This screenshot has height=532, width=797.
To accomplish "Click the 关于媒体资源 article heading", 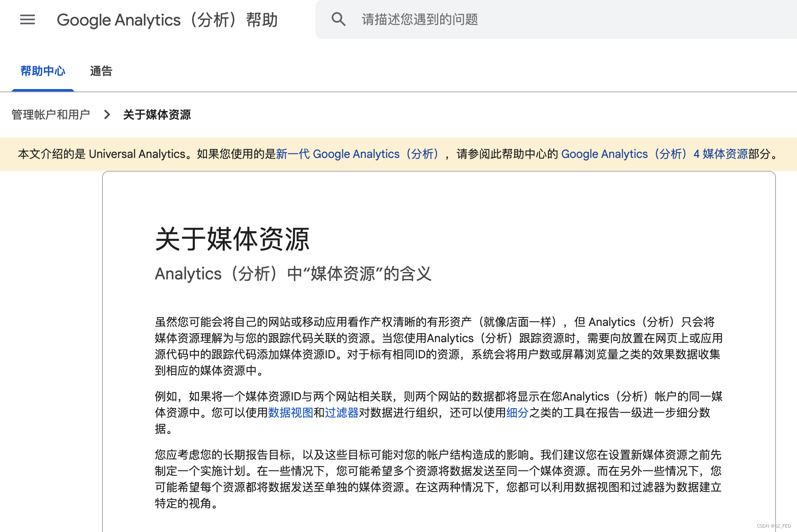I will click(232, 239).
